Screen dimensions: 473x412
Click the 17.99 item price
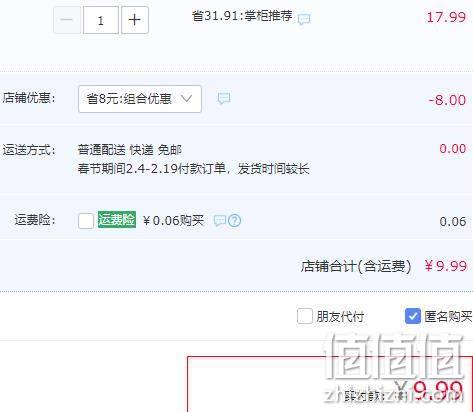(x=446, y=17)
